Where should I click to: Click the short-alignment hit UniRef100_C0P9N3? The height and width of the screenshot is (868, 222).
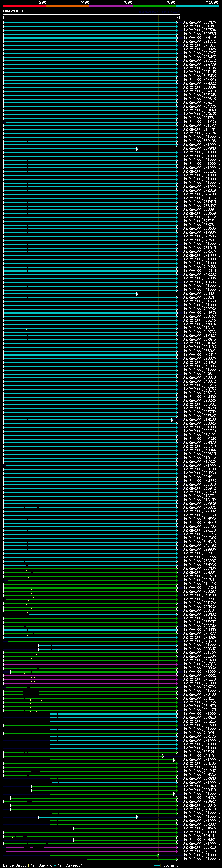(x=199, y=149)
